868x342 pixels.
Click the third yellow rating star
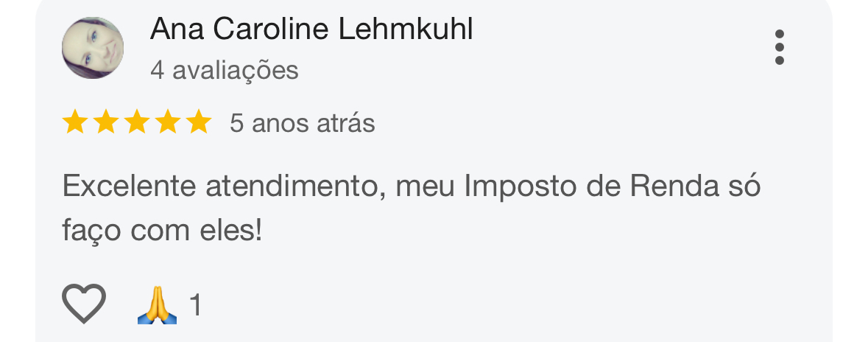[137, 122]
